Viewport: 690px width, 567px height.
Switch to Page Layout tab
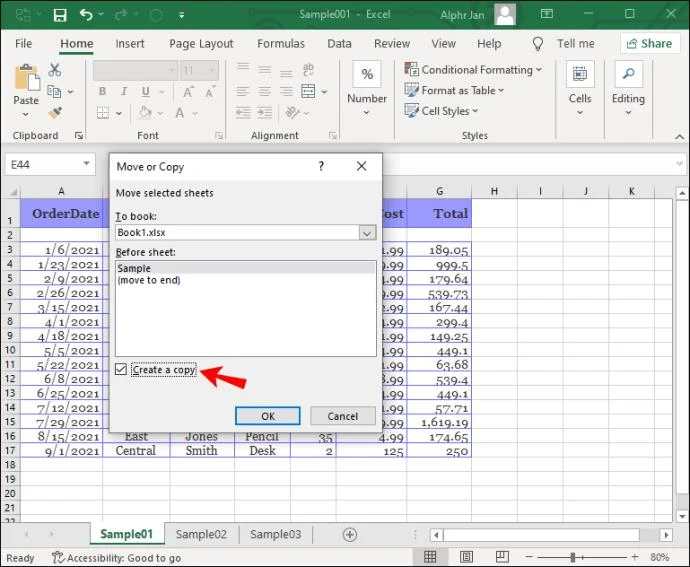(x=201, y=44)
